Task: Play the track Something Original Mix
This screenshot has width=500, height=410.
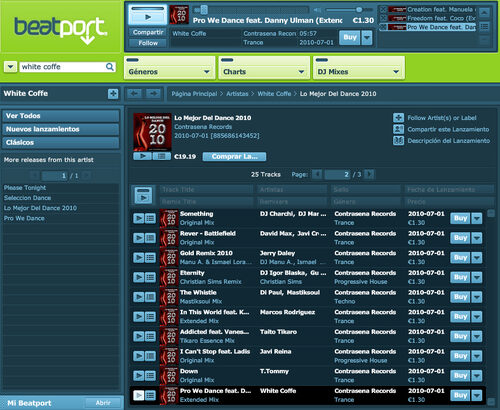Action: pyautogui.click(x=139, y=218)
